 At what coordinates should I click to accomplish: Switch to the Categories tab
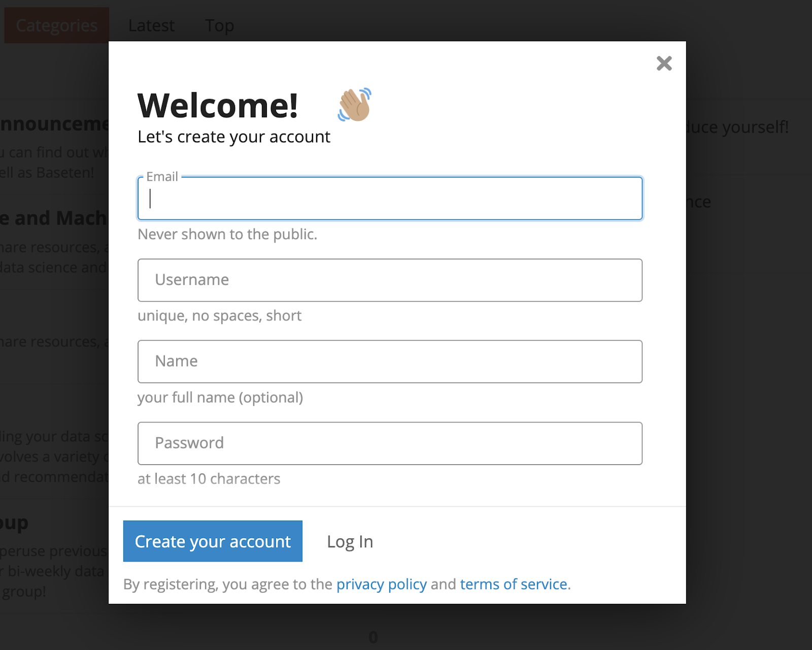[x=56, y=25]
